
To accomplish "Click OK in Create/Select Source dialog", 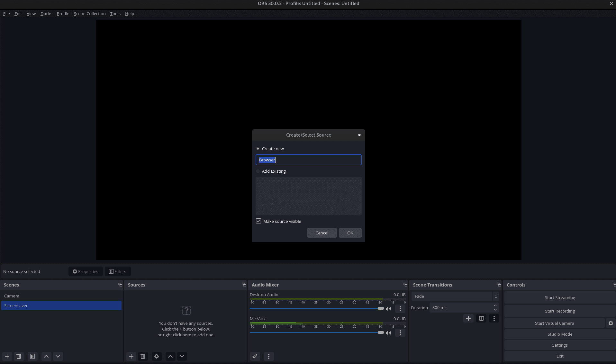I will (x=350, y=233).
